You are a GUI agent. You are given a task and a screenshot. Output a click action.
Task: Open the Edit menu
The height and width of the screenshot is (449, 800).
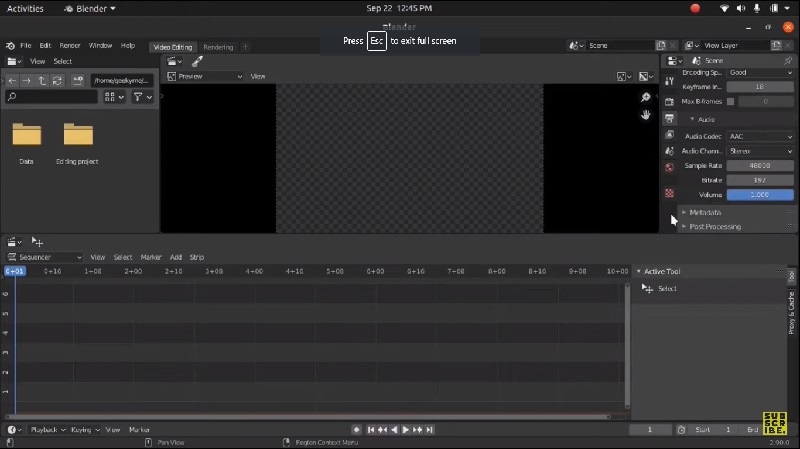(x=45, y=45)
